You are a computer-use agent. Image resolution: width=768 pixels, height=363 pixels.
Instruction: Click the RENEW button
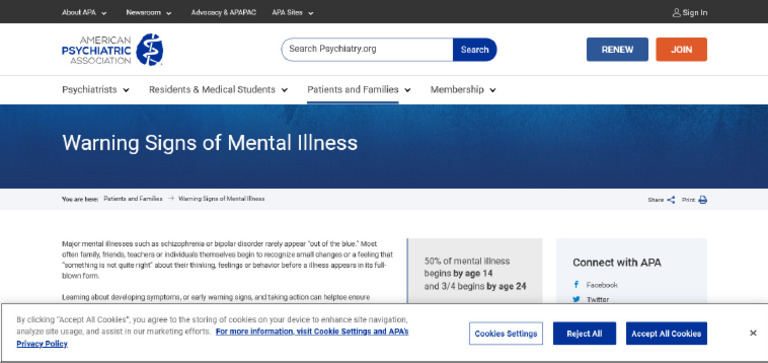pos(617,49)
